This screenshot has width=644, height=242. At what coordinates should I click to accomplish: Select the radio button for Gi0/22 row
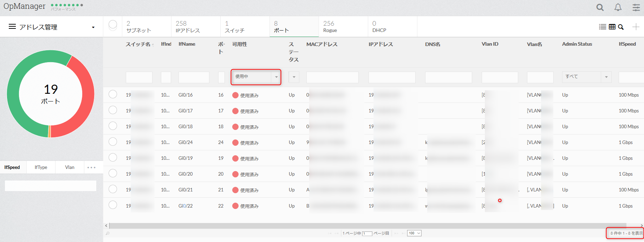pyautogui.click(x=113, y=205)
